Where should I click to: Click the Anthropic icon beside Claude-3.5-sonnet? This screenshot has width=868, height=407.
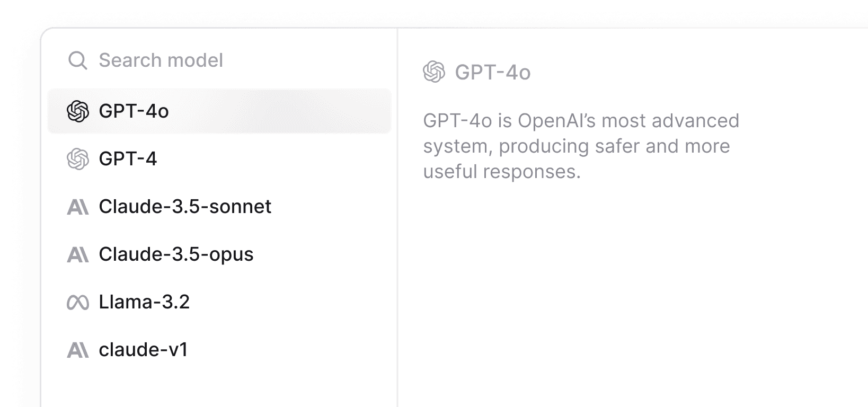78,207
